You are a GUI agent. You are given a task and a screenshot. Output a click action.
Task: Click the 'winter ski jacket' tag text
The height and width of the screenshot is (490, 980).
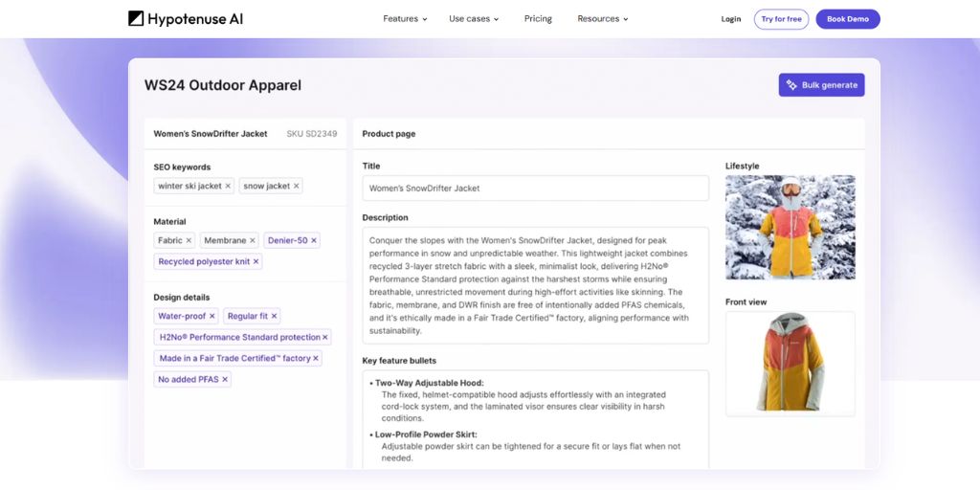[x=190, y=187]
